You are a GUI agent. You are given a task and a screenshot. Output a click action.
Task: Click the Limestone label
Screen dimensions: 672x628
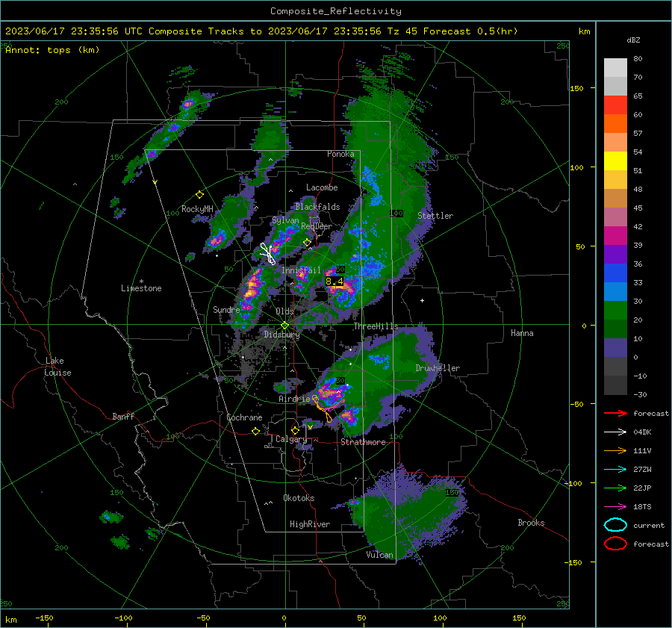pyautogui.click(x=141, y=288)
